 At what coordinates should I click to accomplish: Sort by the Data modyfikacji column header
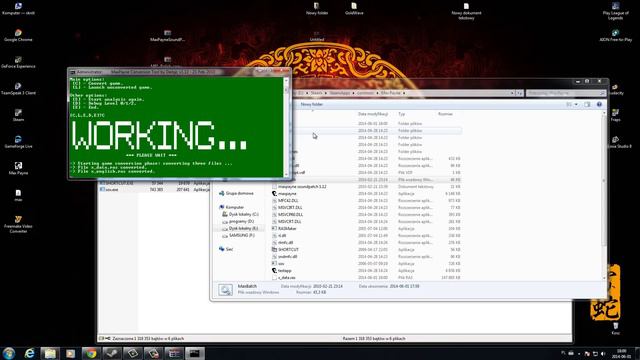coord(373,114)
